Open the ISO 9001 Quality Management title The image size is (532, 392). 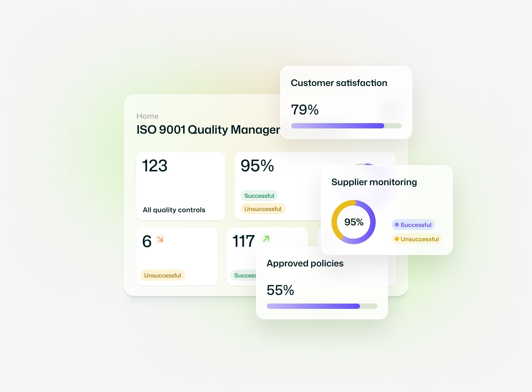[208, 129]
